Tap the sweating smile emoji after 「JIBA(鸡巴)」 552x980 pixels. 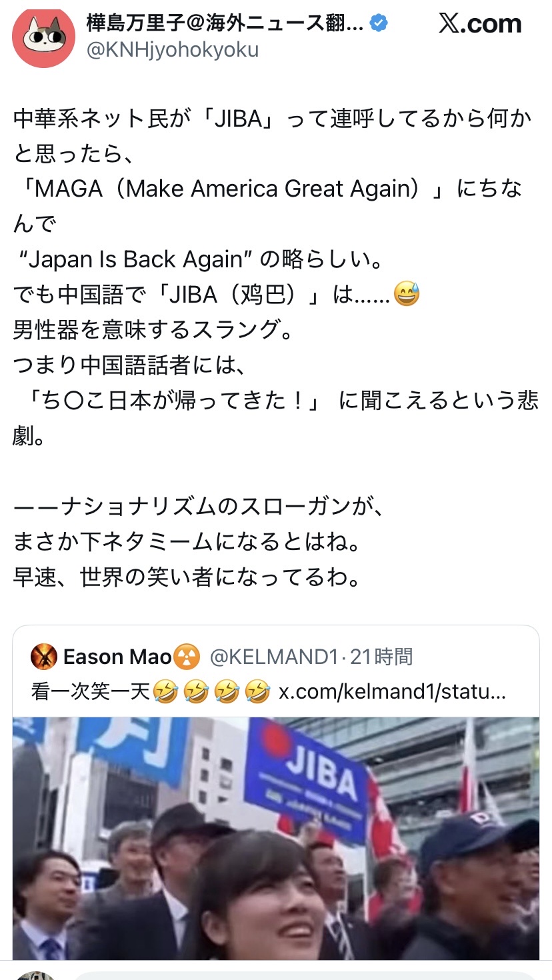click(407, 294)
